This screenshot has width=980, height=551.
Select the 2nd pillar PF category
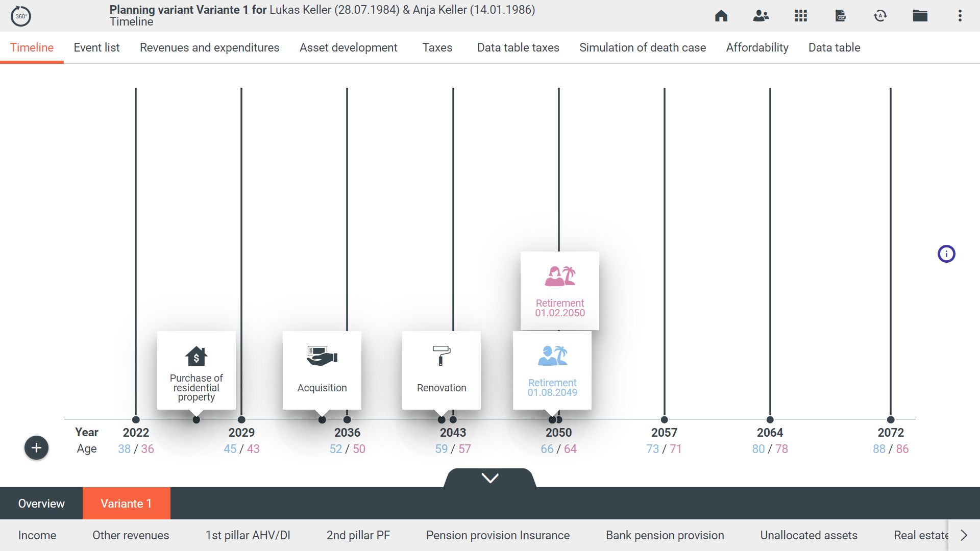[358, 535]
